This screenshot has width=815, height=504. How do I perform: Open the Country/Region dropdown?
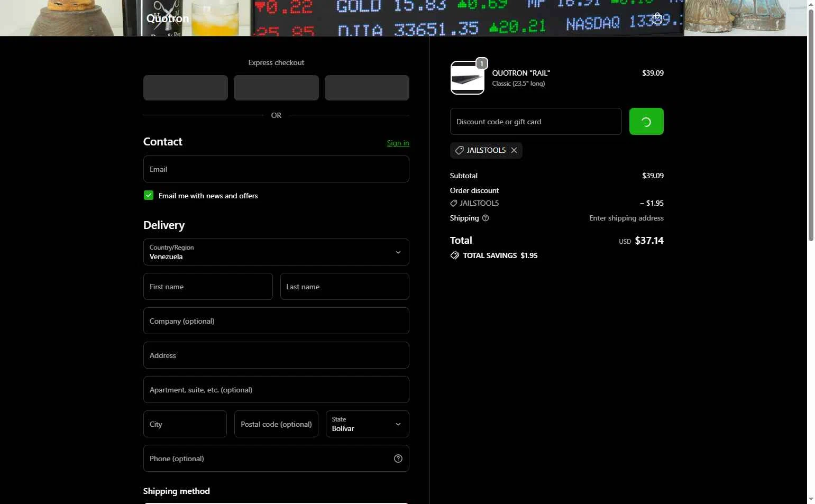coord(276,252)
